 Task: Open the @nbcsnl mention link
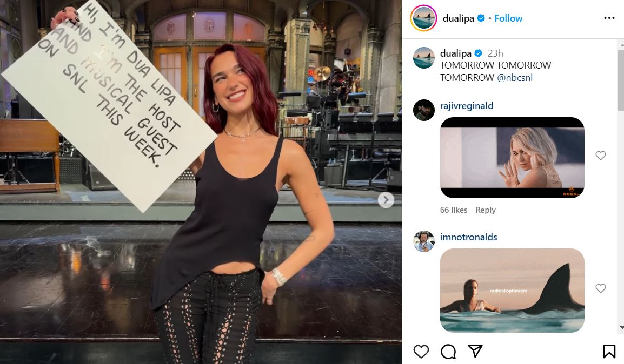pos(515,77)
